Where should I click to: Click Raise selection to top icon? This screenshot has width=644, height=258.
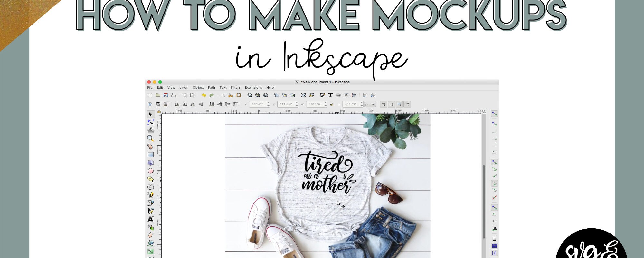tap(235, 104)
